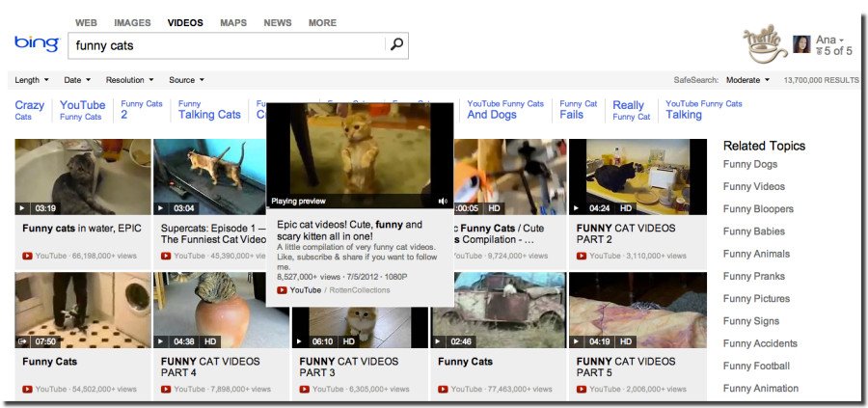Click YouTube icon under Funny cats in water
The width and height of the screenshot is (868, 408).
click(x=28, y=256)
